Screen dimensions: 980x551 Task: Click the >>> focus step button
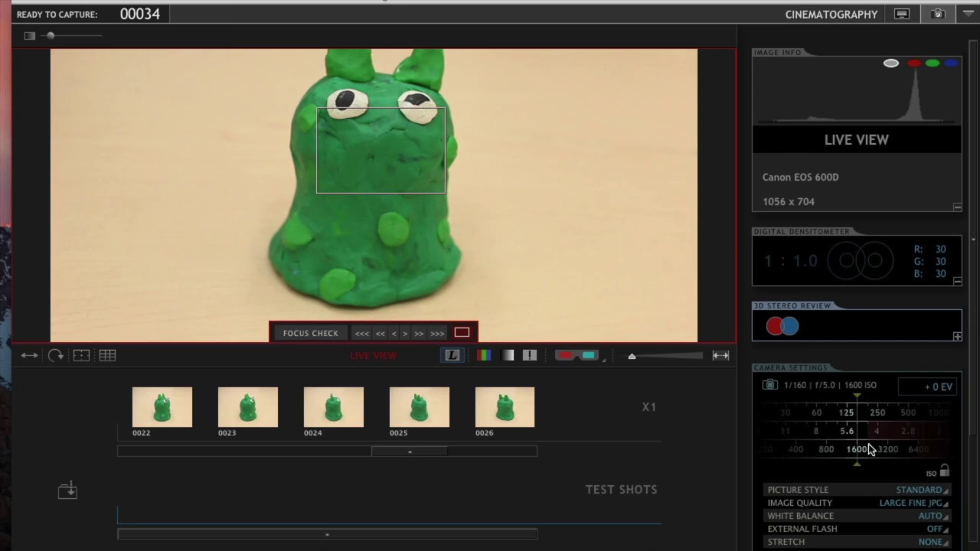(437, 333)
